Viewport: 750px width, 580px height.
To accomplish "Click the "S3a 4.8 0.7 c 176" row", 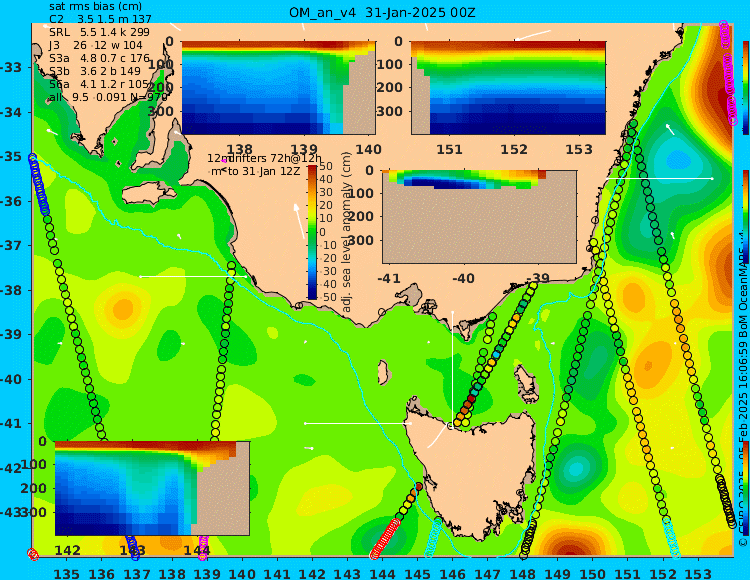I will tap(99, 58).
